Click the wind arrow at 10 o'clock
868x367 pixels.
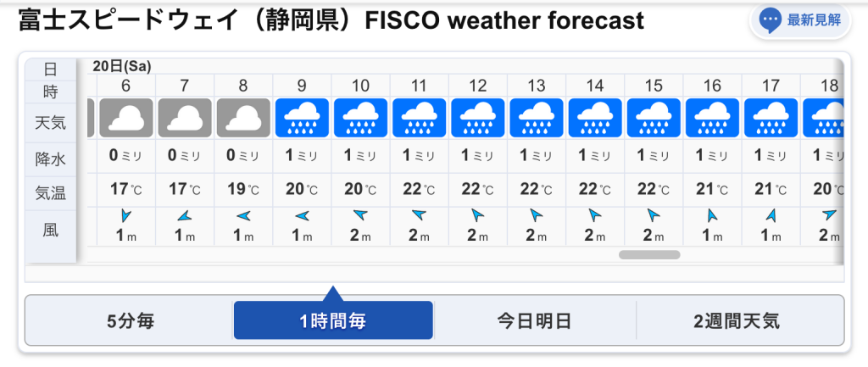360,215
